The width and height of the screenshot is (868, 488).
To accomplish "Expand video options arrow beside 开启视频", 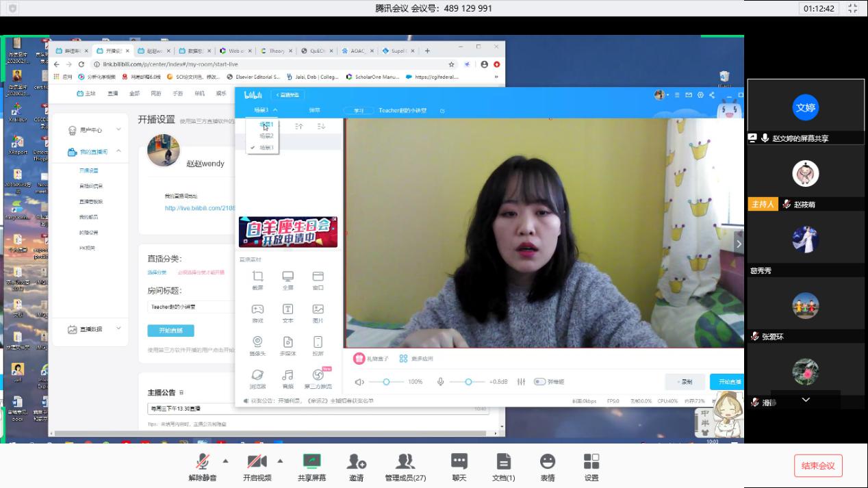I will click(x=280, y=461).
